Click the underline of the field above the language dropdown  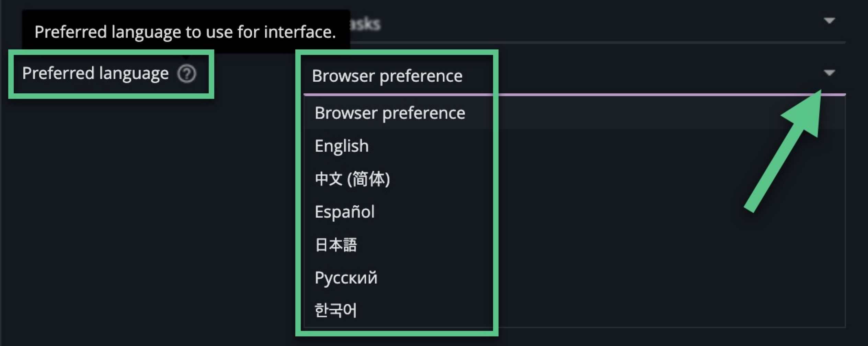click(618, 43)
